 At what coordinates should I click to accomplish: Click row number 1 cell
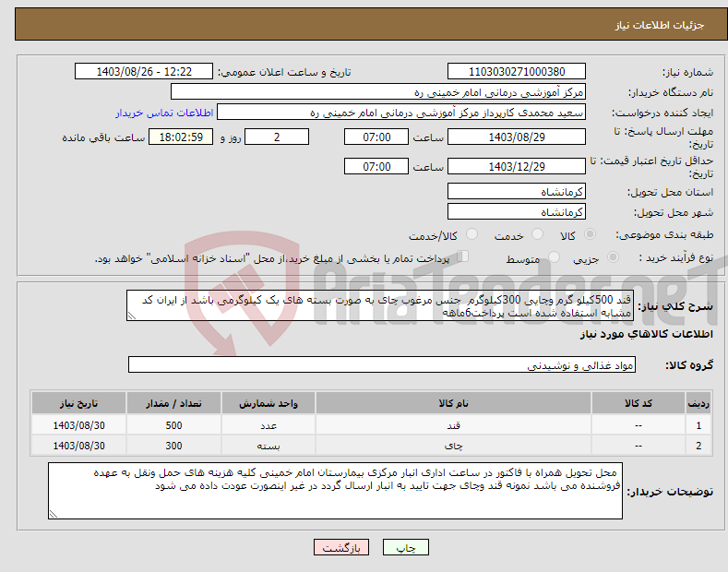tap(698, 425)
